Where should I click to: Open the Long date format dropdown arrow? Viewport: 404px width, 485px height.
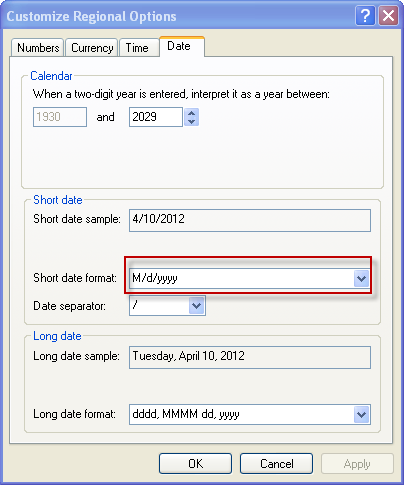click(x=362, y=414)
